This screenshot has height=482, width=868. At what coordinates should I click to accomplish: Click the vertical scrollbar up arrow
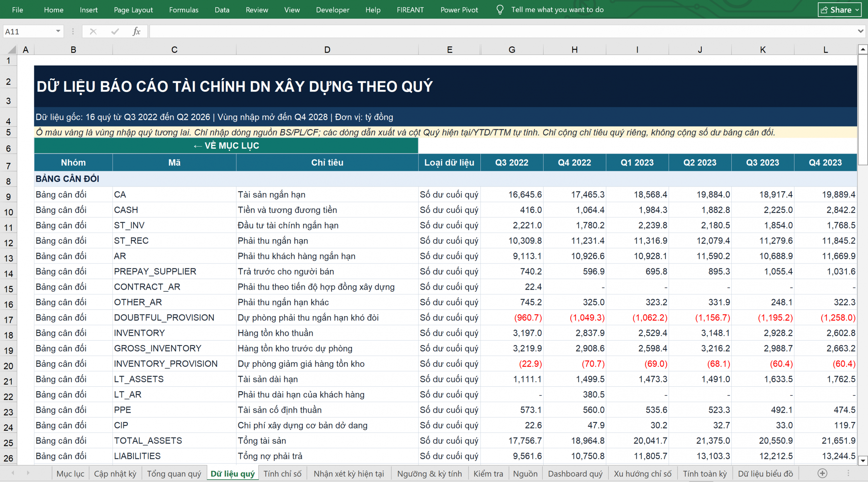click(x=863, y=50)
